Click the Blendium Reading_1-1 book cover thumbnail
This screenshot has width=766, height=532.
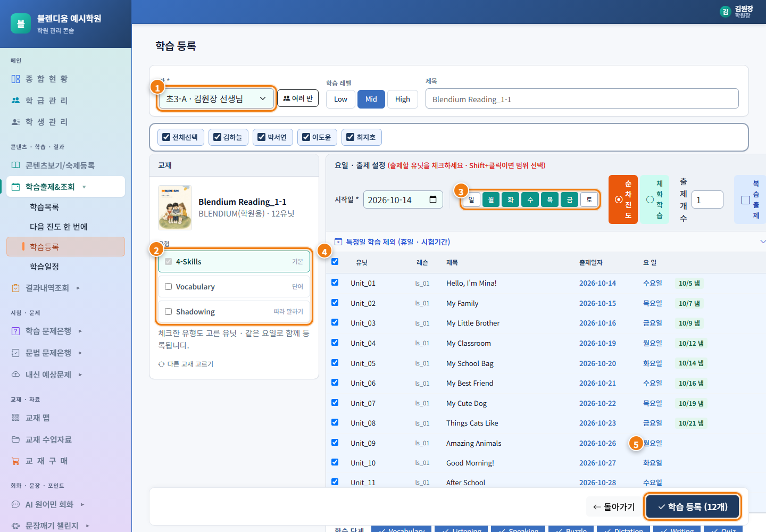click(x=175, y=207)
